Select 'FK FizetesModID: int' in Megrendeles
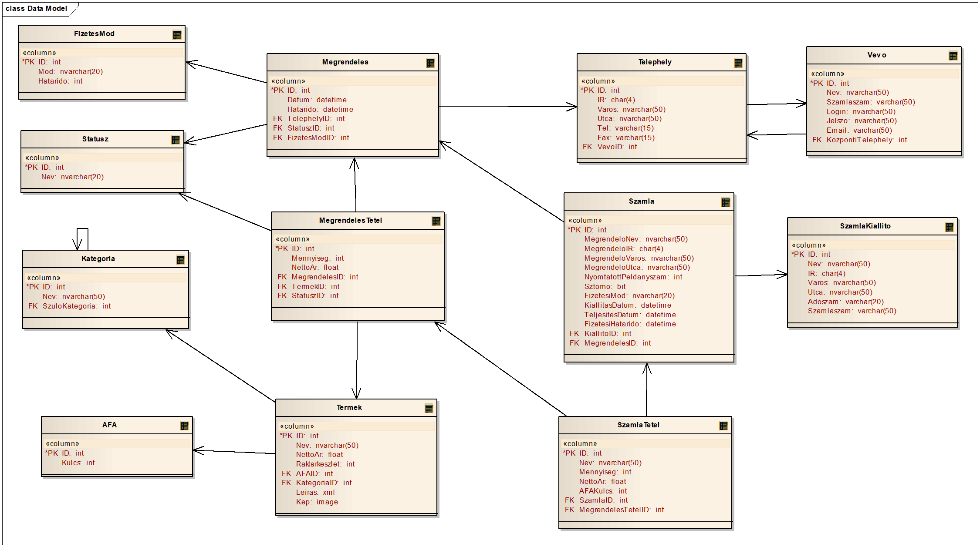 click(x=311, y=138)
